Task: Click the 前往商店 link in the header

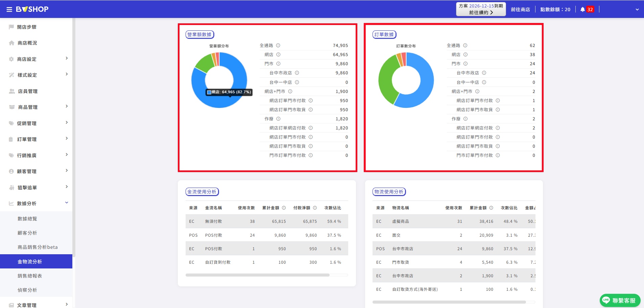Action: point(520,9)
